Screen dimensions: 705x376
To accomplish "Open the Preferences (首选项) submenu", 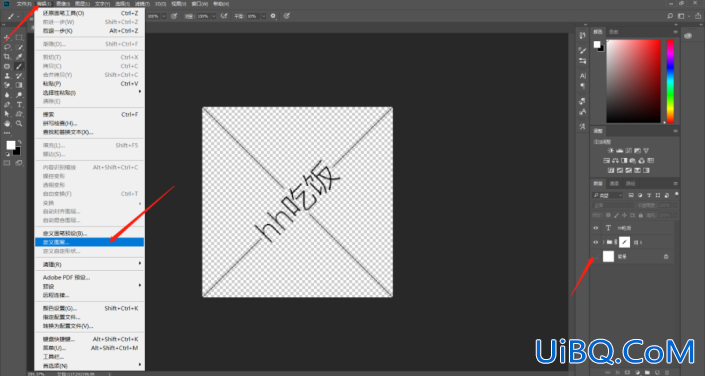I will pyautogui.click(x=89, y=366).
